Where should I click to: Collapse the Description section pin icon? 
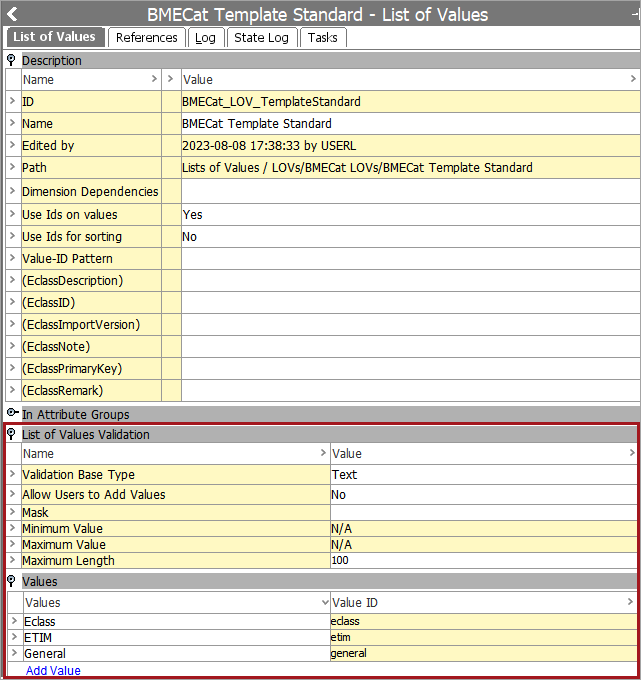(x=12, y=60)
